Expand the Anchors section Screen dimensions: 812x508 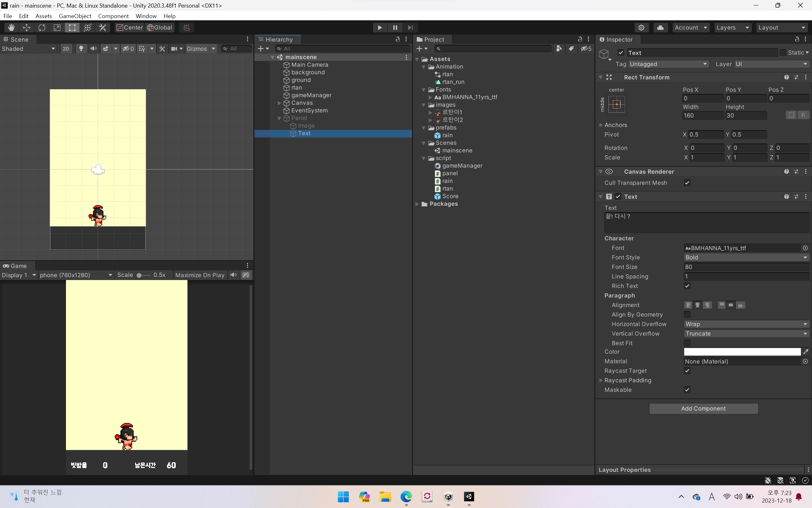click(601, 125)
